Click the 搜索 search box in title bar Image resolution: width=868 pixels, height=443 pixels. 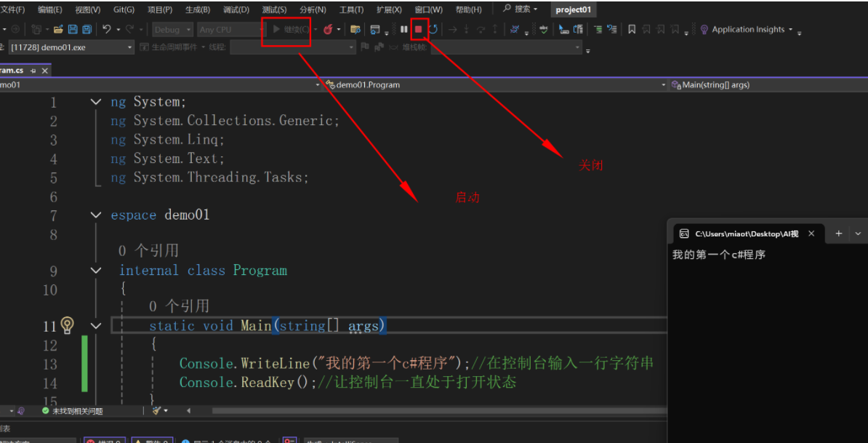520,9
